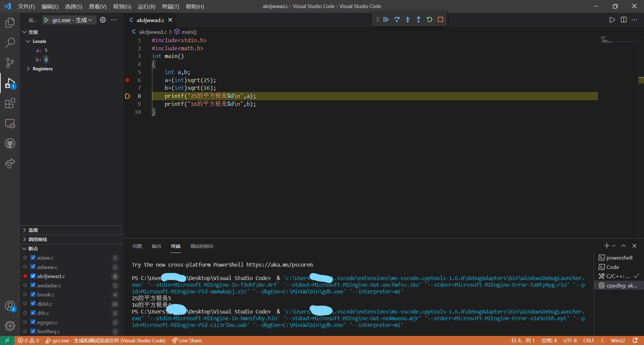Click Live Share in status bar
Screen dimensions: 644x345
click(187, 340)
